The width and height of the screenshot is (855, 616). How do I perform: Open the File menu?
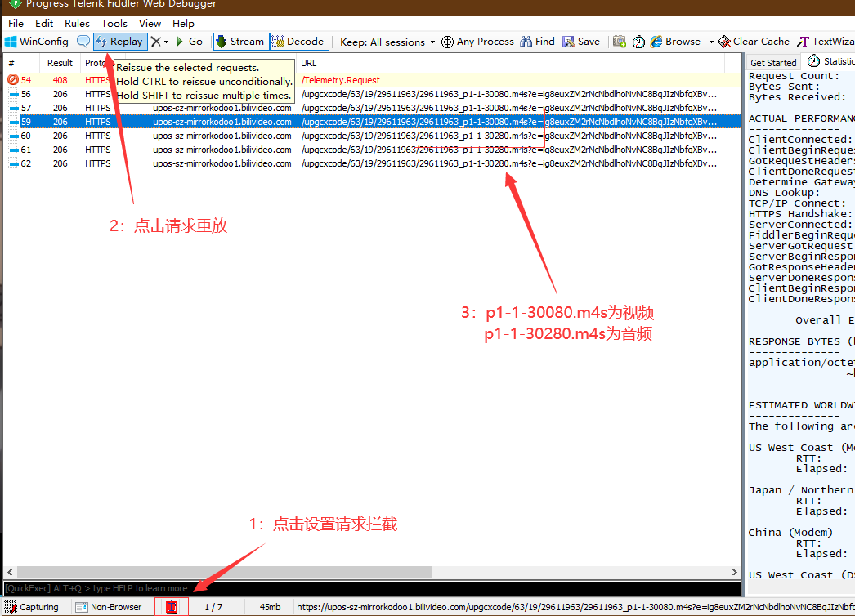point(16,24)
